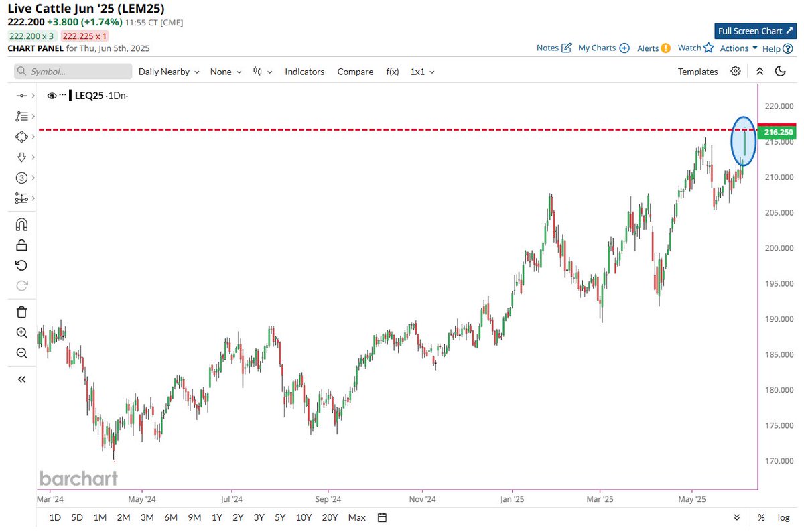Open the custom date range calendar

(382, 517)
